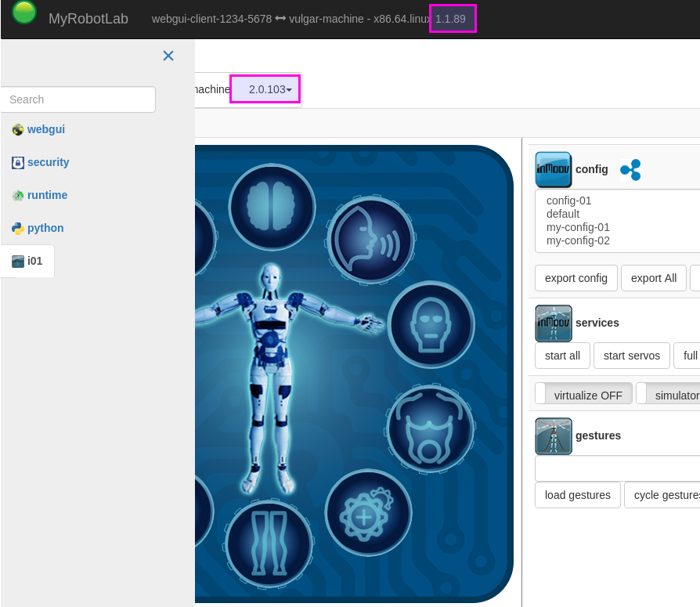Click the MyRobotLab title link
700x607 pixels.
[x=88, y=19]
